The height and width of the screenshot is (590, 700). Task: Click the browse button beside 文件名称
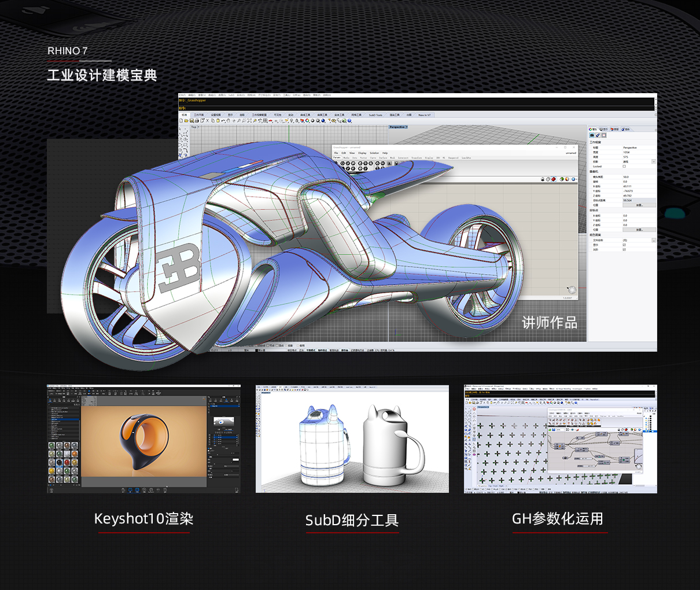click(654, 240)
